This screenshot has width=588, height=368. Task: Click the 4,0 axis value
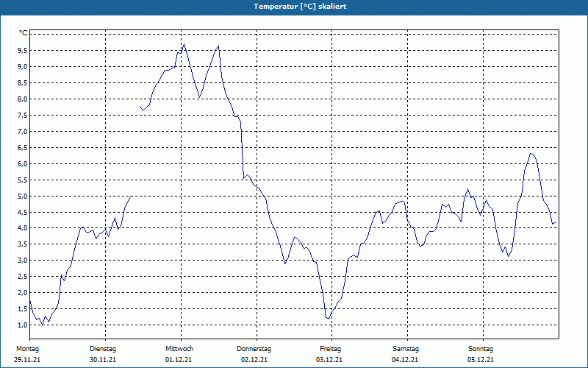tap(23, 227)
